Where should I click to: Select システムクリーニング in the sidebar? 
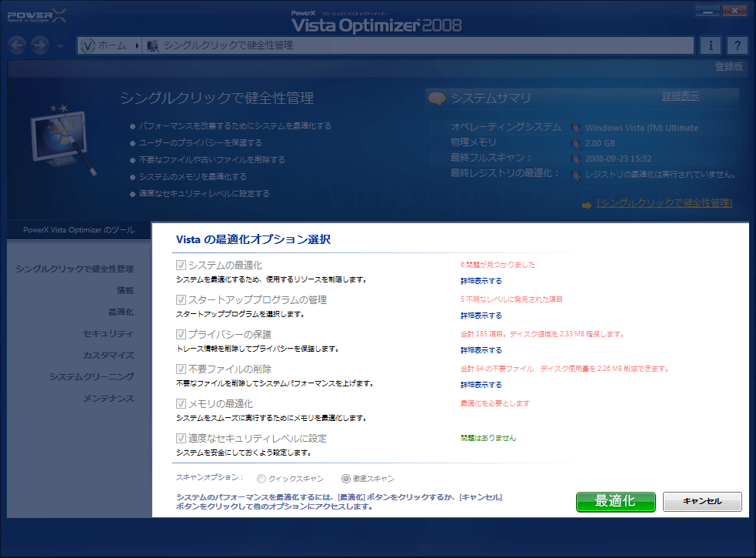coord(92,376)
